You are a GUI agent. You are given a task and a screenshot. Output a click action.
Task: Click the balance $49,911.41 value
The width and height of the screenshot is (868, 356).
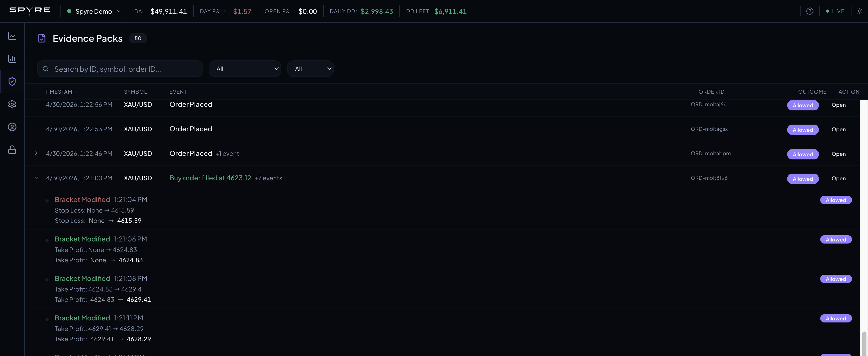coord(168,11)
